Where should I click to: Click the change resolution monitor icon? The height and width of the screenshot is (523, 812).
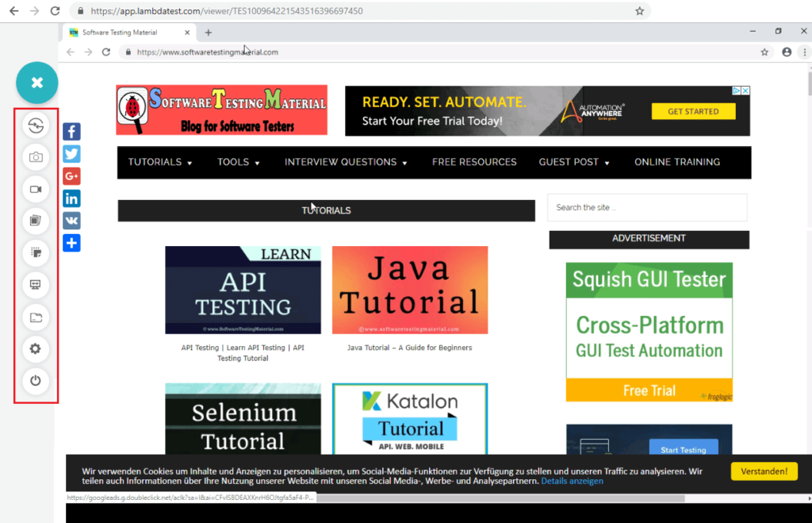point(36,284)
